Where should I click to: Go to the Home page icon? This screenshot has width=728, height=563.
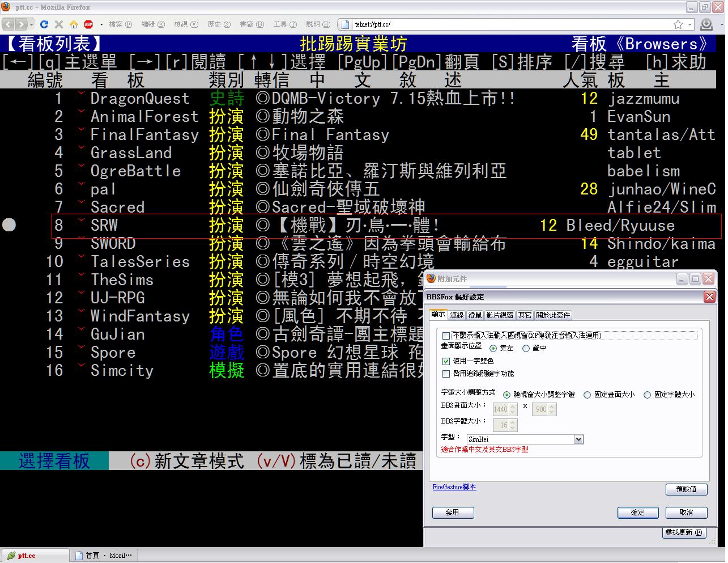(x=74, y=24)
